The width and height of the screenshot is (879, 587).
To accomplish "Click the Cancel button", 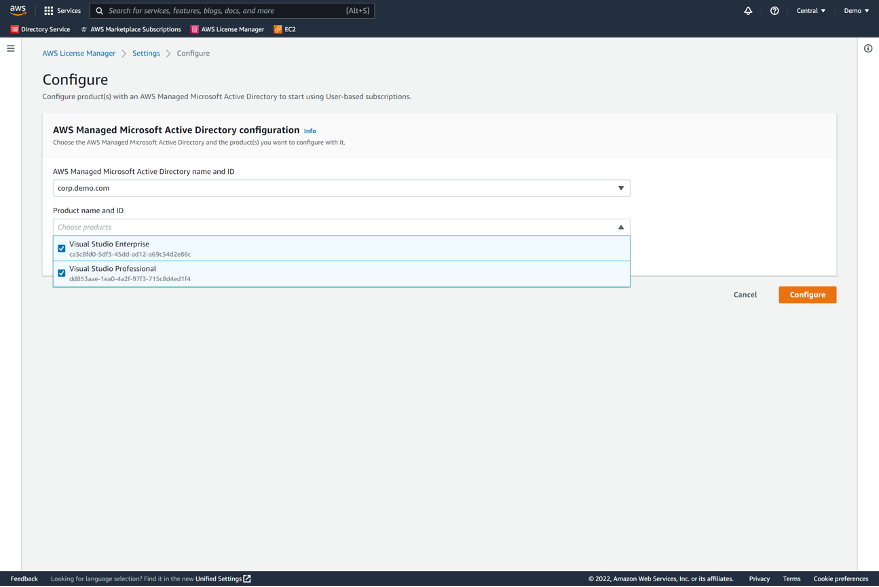I will 745,294.
